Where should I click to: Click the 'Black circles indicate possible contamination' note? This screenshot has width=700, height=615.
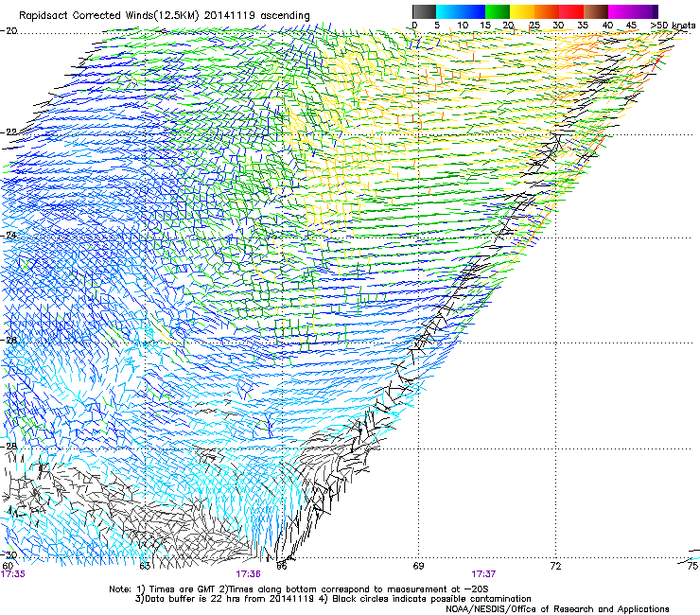coord(431,599)
